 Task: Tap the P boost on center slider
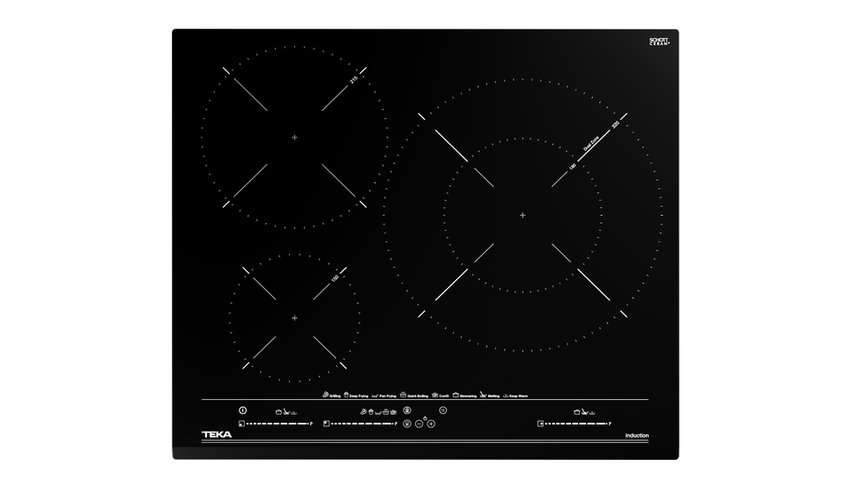[396, 424]
